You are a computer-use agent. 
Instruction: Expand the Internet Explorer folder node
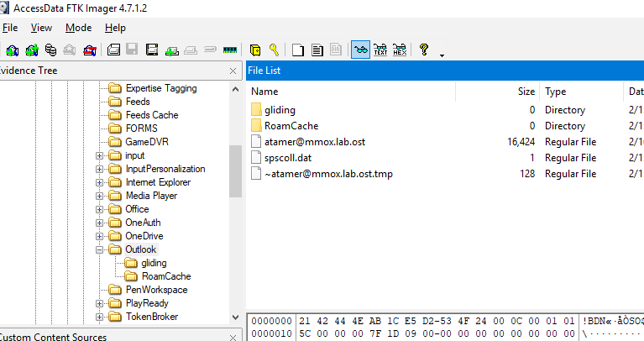[x=99, y=182]
